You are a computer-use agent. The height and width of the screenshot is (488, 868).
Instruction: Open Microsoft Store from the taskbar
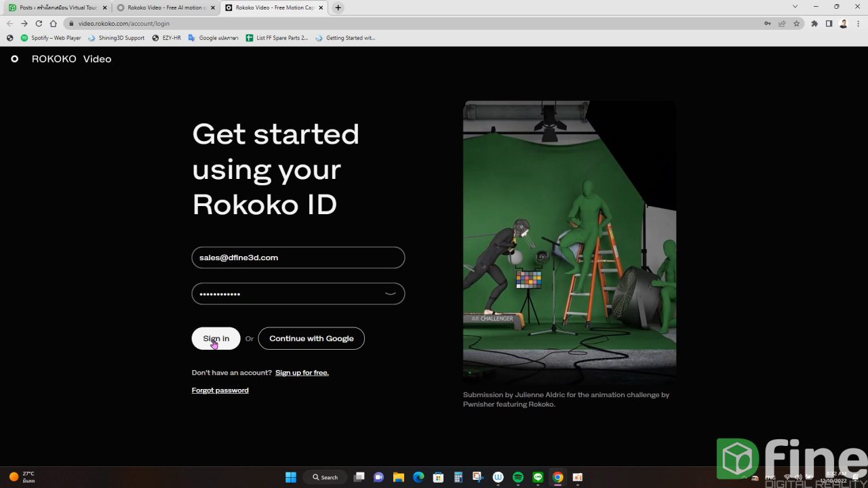[439, 477]
